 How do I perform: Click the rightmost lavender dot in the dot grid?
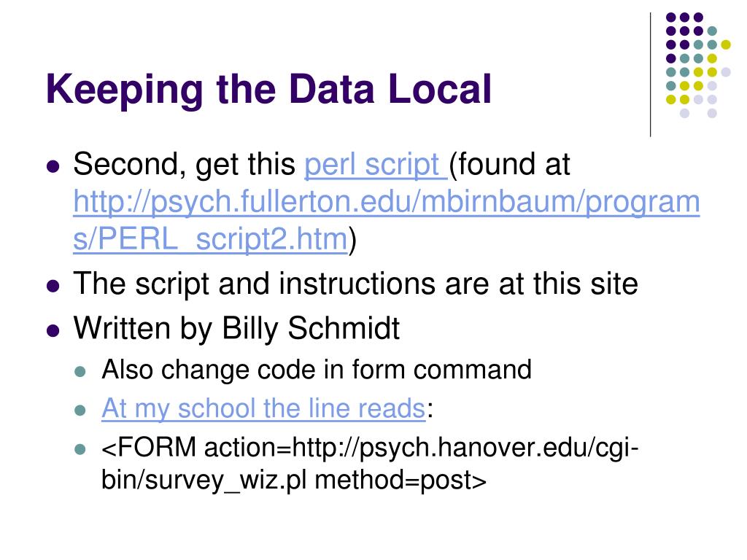pos(726,71)
